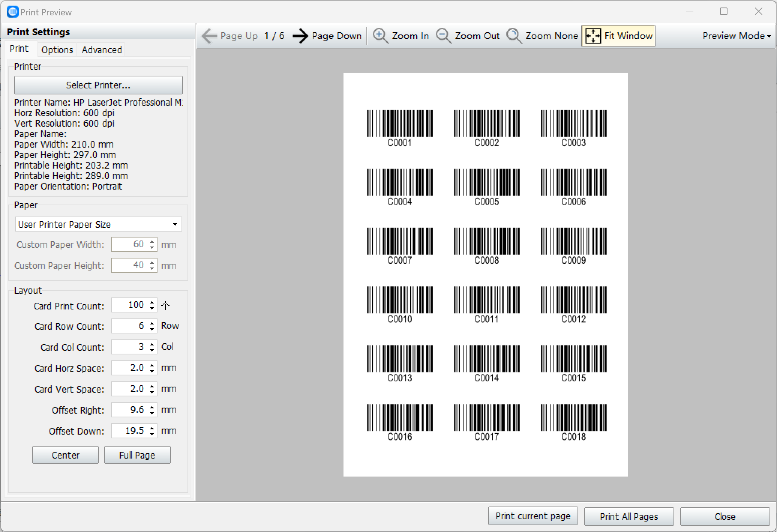Click the C0018 barcode in preview
Image resolution: width=777 pixels, height=532 pixels.
point(574,422)
